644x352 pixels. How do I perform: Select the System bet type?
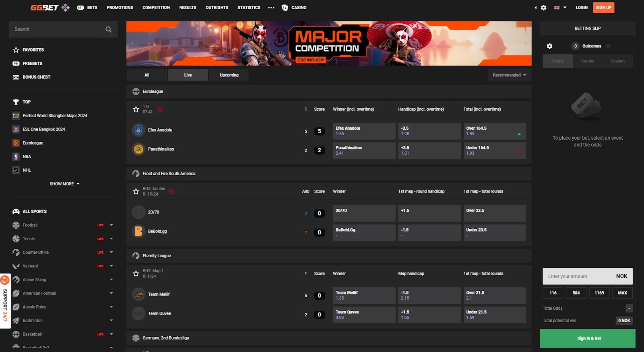617,61
